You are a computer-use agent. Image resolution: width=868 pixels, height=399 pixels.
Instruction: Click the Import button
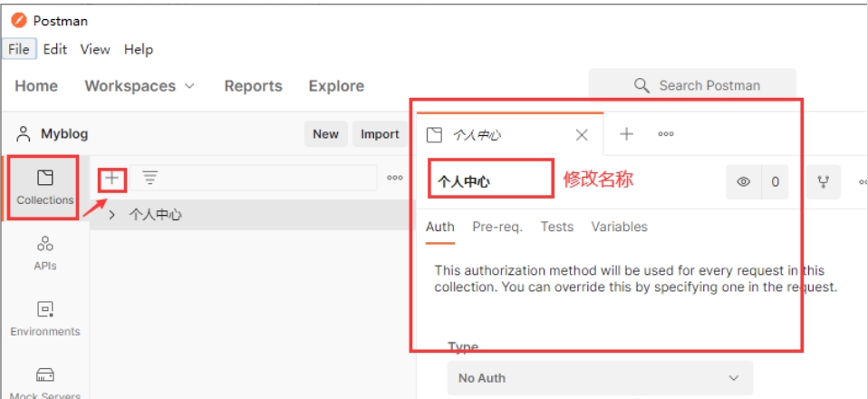pos(380,134)
